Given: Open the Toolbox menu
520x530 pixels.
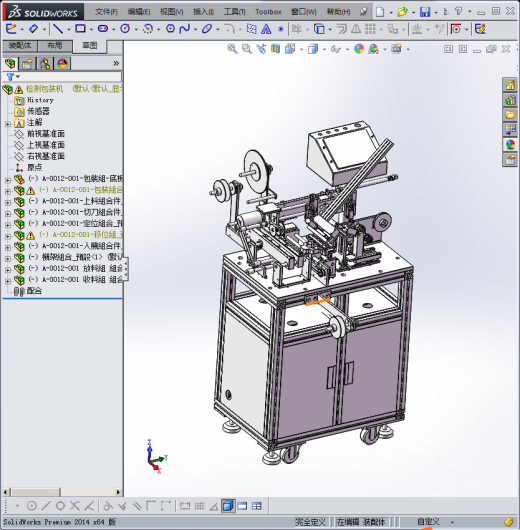Looking at the screenshot, I should pyautogui.click(x=268, y=12).
